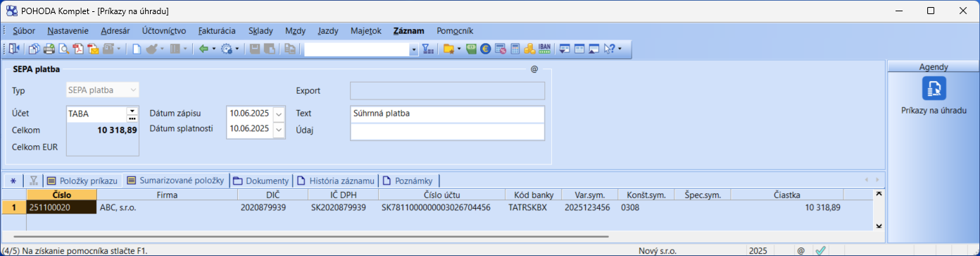This screenshot has height=256, width=980.
Task: Click the favorites folder star icon
Action: (448, 49)
